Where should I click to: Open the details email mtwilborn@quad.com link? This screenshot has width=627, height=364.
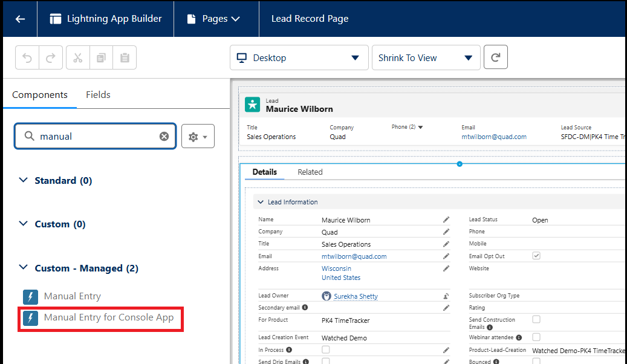[354, 256]
